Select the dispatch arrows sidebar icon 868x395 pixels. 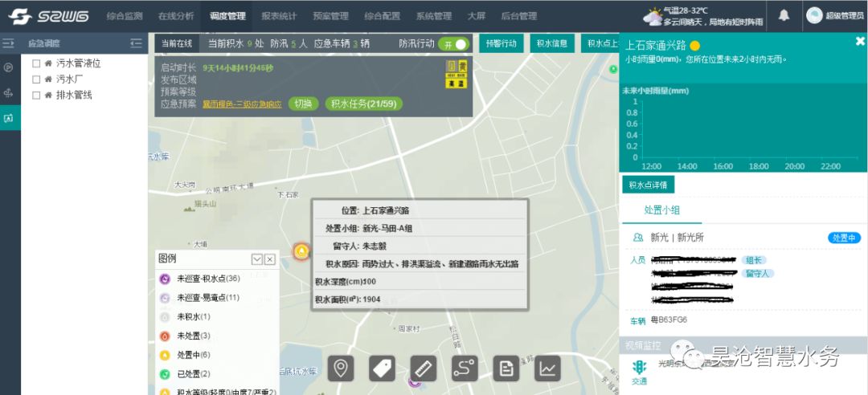[x=8, y=93]
